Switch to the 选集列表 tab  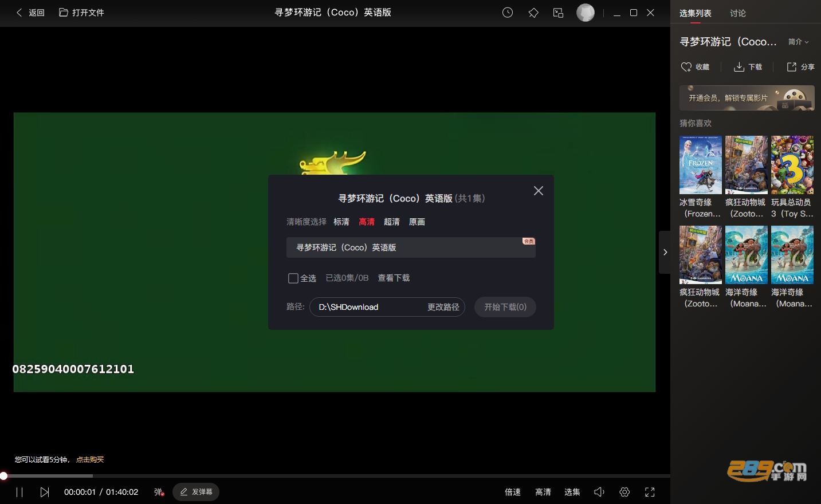(696, 13)
